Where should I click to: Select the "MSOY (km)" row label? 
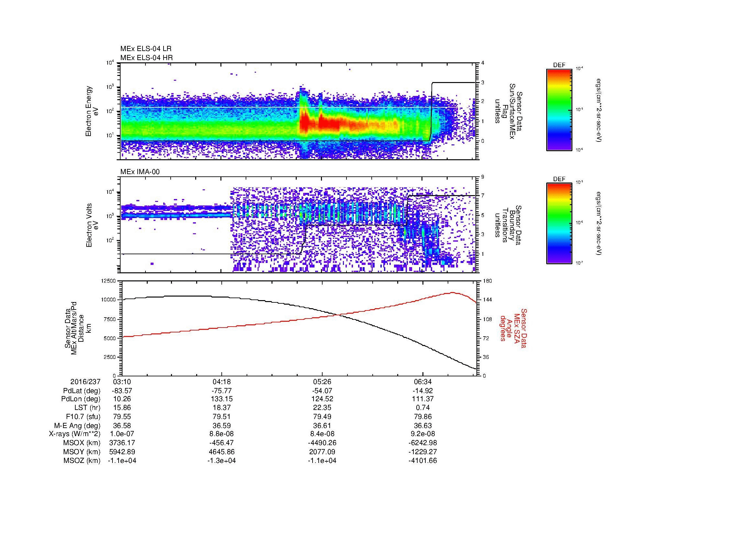(x=82, y=452)
